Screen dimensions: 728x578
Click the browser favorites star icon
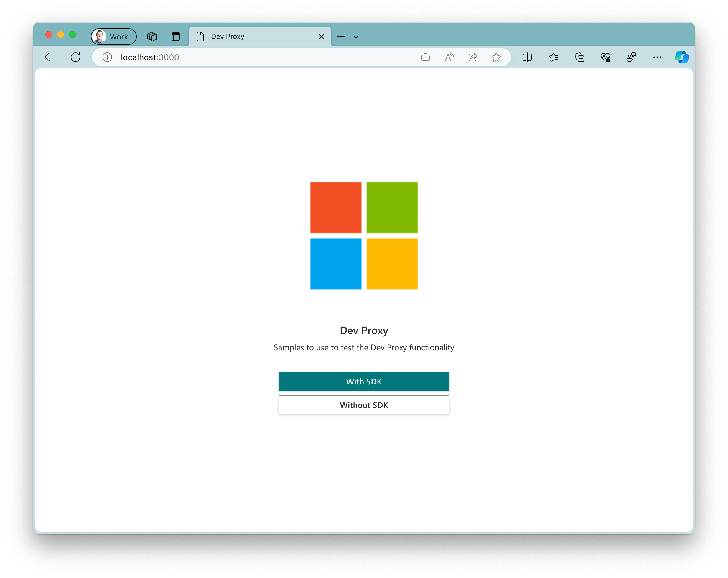point(496,57)
